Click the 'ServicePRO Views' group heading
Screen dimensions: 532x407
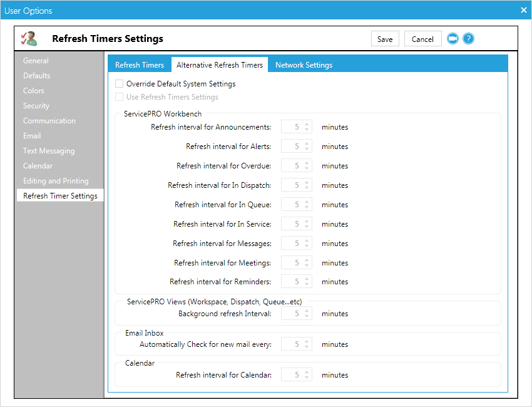point(215,301)
